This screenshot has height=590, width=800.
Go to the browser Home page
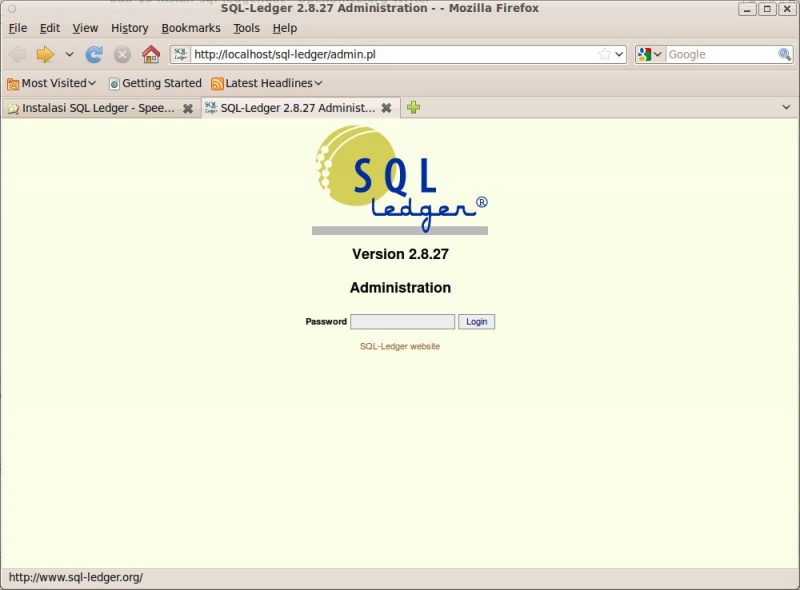coord(150,54)
